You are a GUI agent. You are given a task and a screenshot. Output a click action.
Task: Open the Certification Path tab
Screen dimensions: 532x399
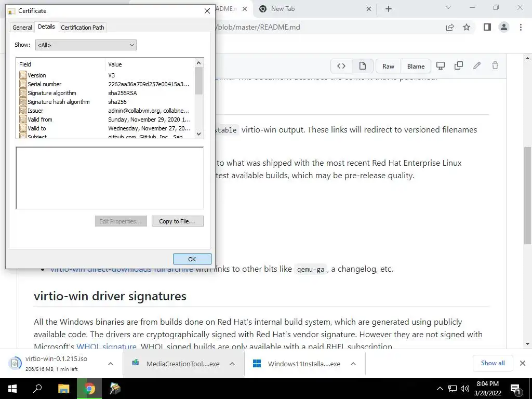(83, 28)
